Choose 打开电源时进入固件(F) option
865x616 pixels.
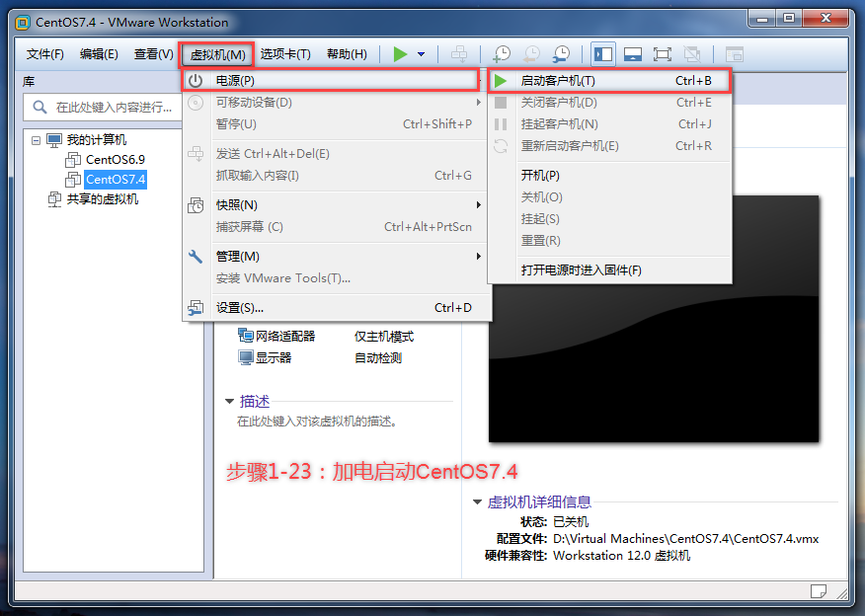[x=610, y=270]
